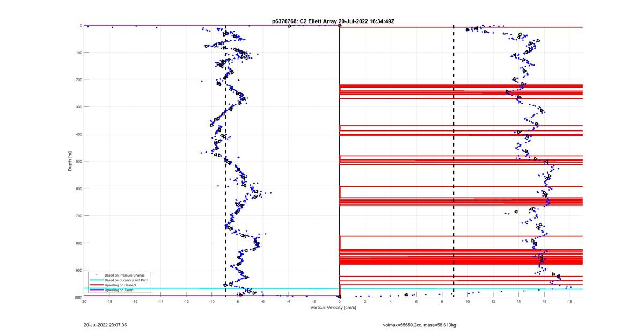Click the -8 tick label on velocity axis
644x334 pixels.
click(237, 302)
